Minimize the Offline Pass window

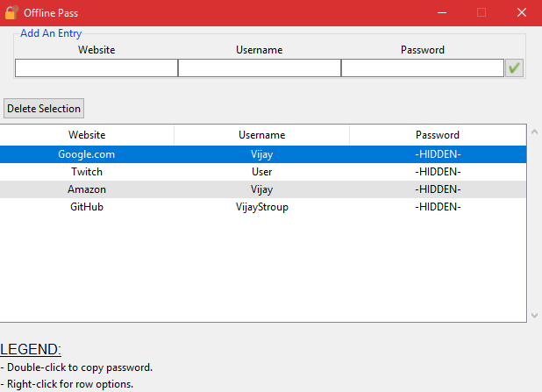(442, 13)
